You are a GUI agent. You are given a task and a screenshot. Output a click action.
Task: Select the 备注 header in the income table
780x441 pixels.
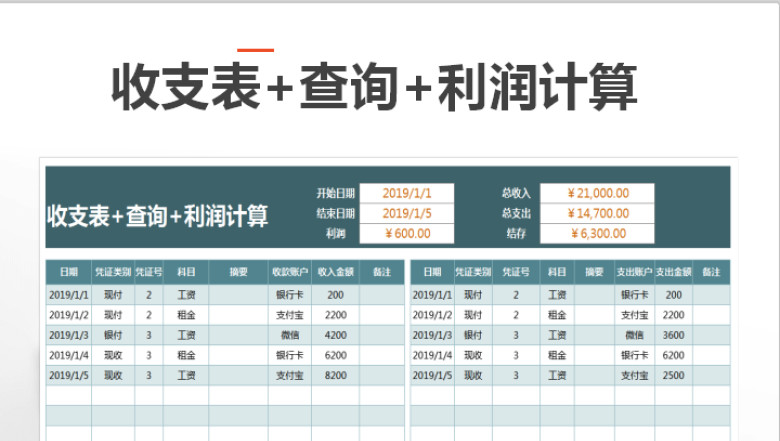coord(382,272)
